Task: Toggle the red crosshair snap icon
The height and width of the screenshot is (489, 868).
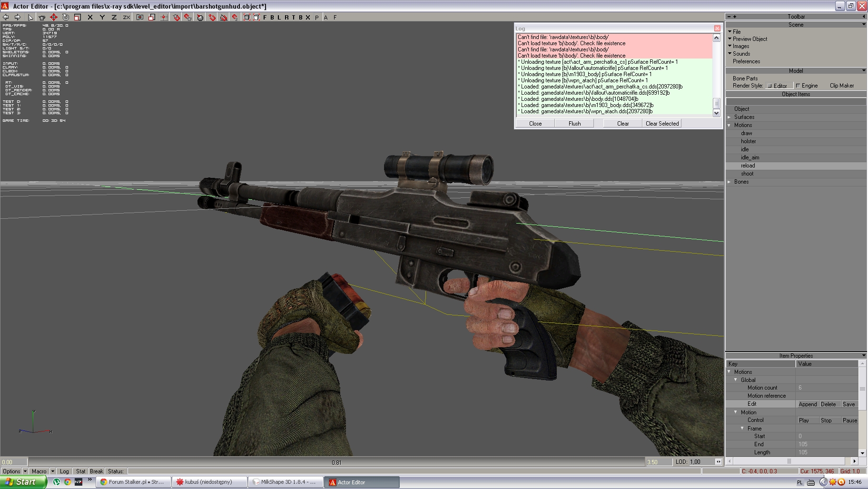Action: 164,17
